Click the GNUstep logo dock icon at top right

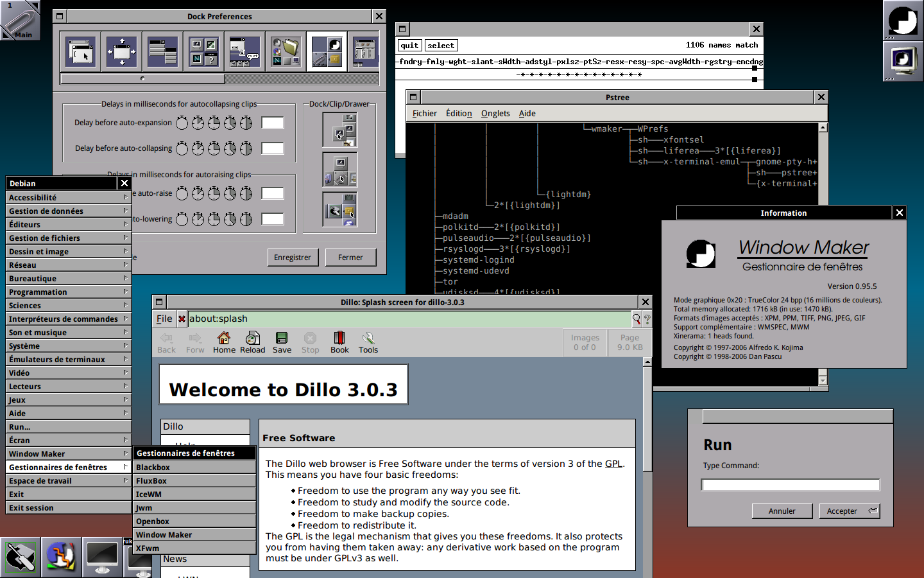pyautogui.click(x=903, y=20)
